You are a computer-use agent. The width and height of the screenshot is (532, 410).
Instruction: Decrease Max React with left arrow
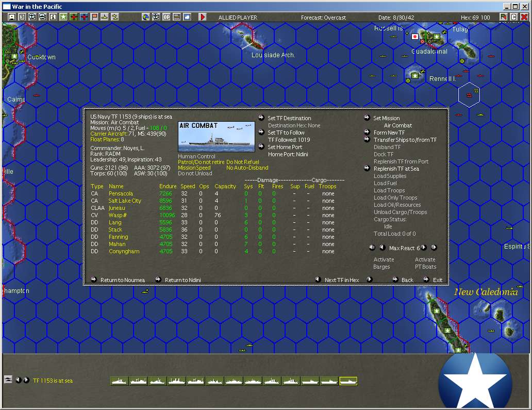coord(383,248)
